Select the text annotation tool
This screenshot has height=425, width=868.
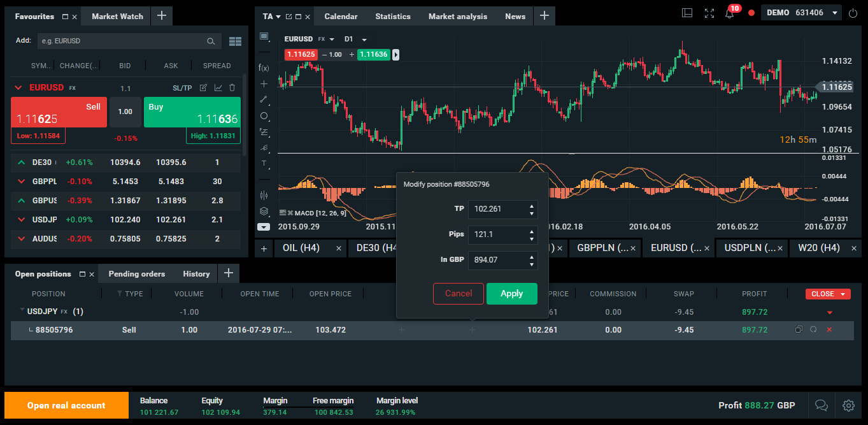(x=264, y=164)
